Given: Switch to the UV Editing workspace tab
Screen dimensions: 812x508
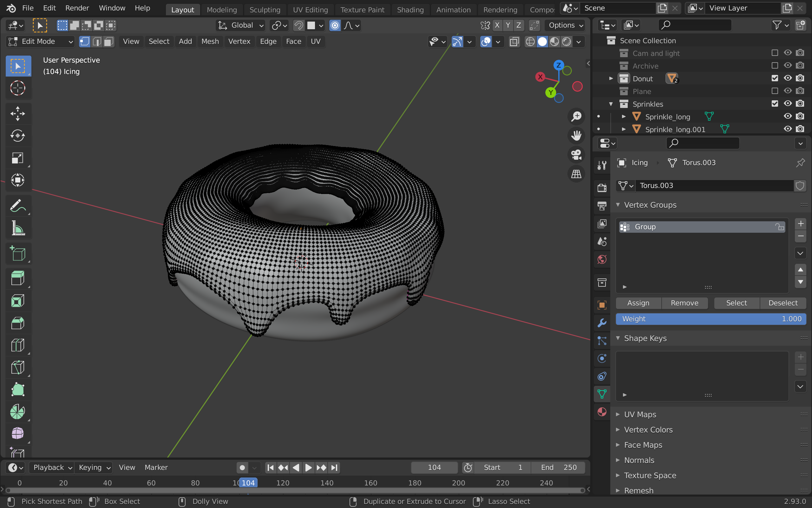Looking at the screenshot, I should (x=311, y=10).
